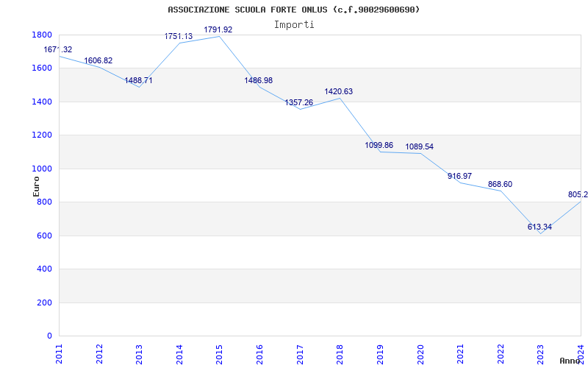The image size is (588, 368).
Task: Click the x-axis year 2024
Action: pos(581,354)
